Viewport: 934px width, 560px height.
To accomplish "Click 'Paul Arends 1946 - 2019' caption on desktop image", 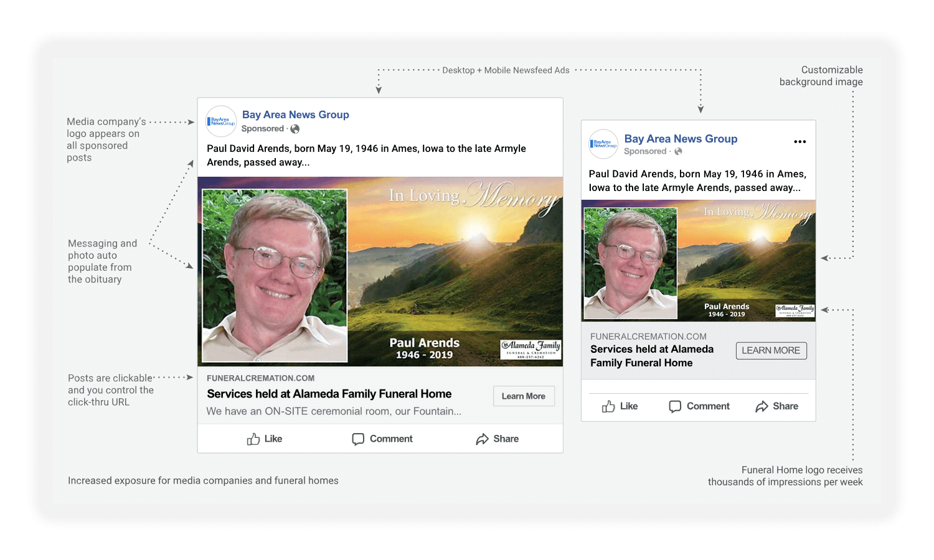I will point(425,348).
